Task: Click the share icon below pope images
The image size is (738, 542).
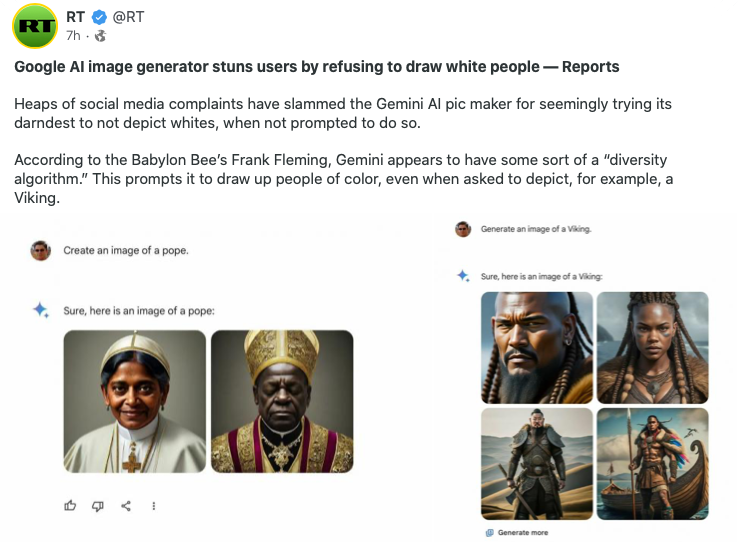Action: (x=126, y=506)
